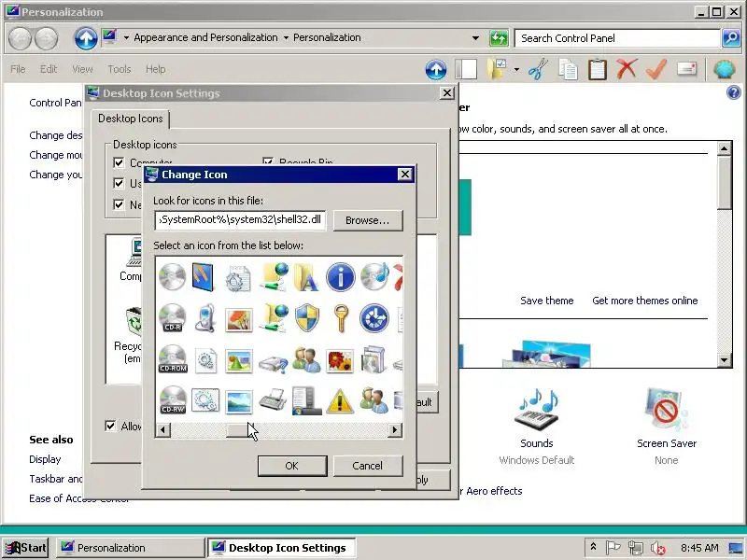
Task: Toggle the Recycle Bin checkbox
Action: tap(268, 162)
